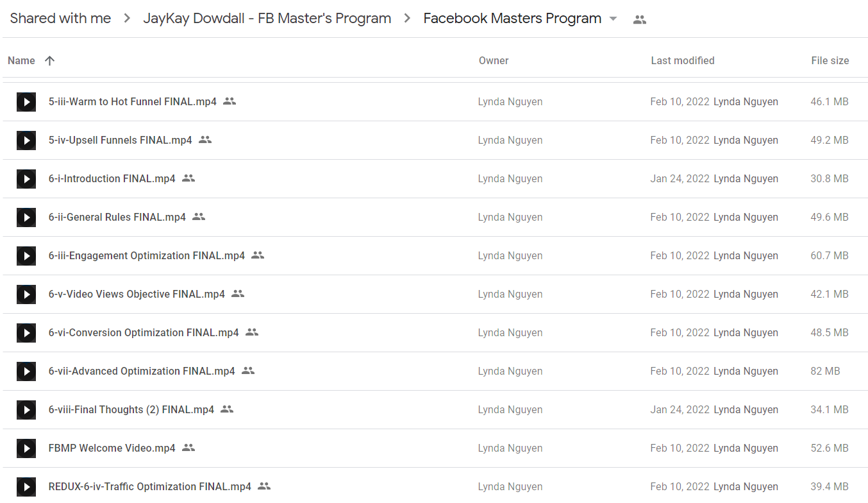Image resolution: width=868 pixels, height=503 pixels.
Task: Select file 6-vi-Conversion Optimization FINAL.mp4
Action: pyautogui.click(x=144, y=332)
